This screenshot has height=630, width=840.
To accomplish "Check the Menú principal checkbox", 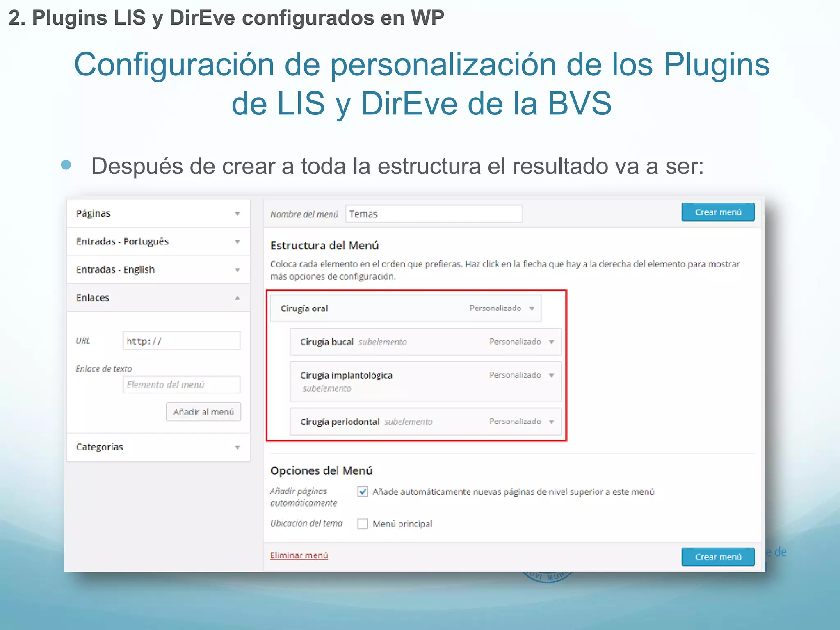I will tap(363, 524).
